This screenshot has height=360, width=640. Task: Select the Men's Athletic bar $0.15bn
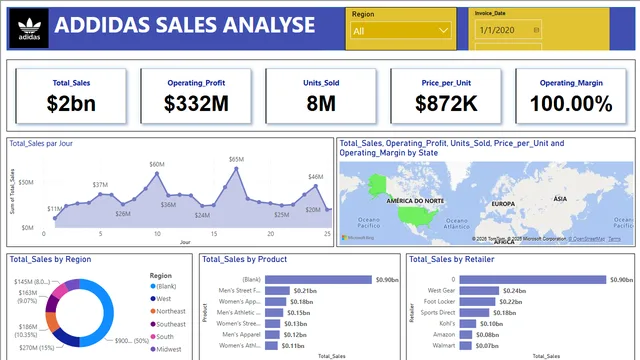[x=274, y=313]
